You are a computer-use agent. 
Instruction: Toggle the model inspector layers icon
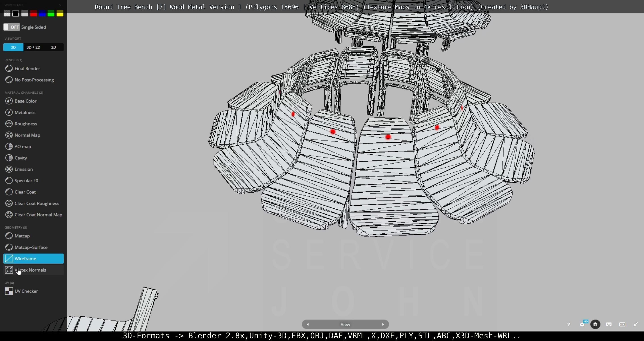click(595, 324)
